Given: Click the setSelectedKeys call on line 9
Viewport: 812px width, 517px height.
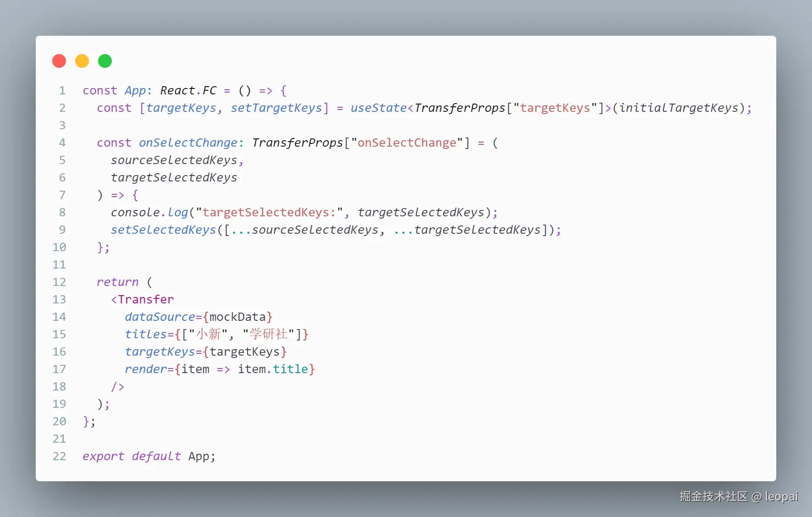Looking at the screenshot, I should [x=163, y=230].
